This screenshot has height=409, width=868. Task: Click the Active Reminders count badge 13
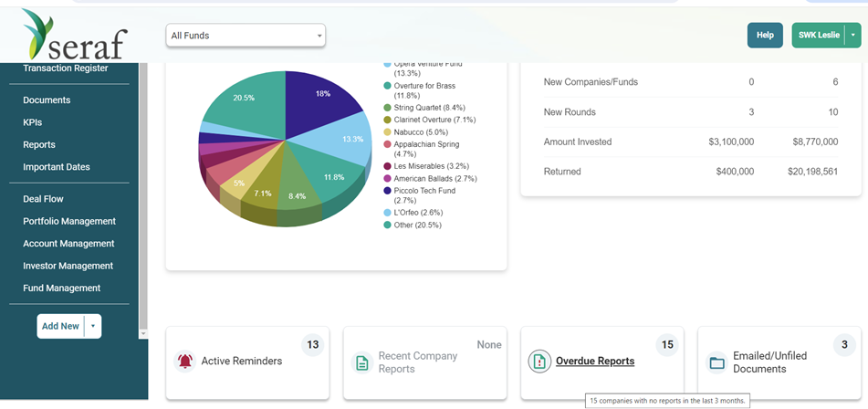pos(313,345)
